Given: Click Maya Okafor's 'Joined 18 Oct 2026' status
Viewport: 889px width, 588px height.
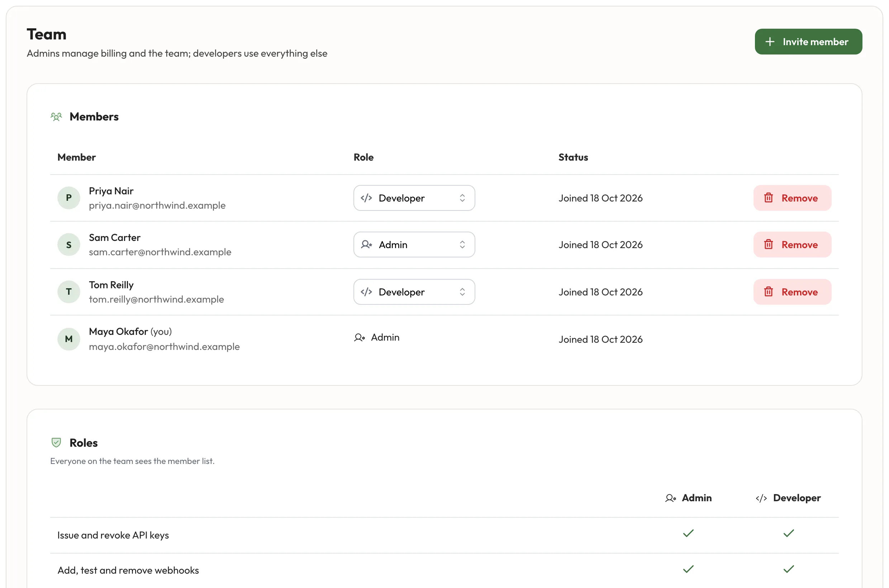Looking at the screenshot, I should (600, 340).
